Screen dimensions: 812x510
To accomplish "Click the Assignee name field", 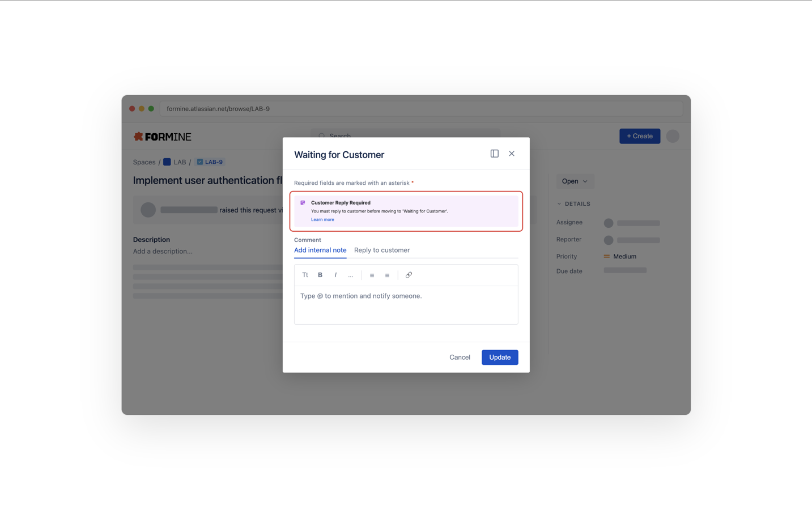I will coord(639,223).
